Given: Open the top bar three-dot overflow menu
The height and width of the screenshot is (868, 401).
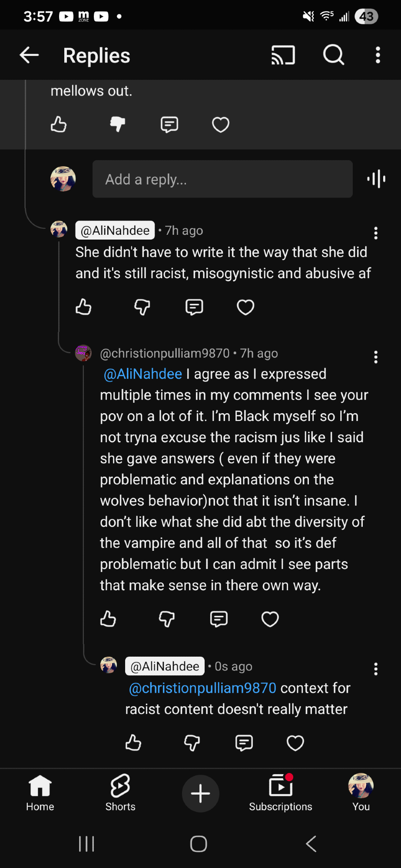Looking at the screenshot, I should point(378,55).
